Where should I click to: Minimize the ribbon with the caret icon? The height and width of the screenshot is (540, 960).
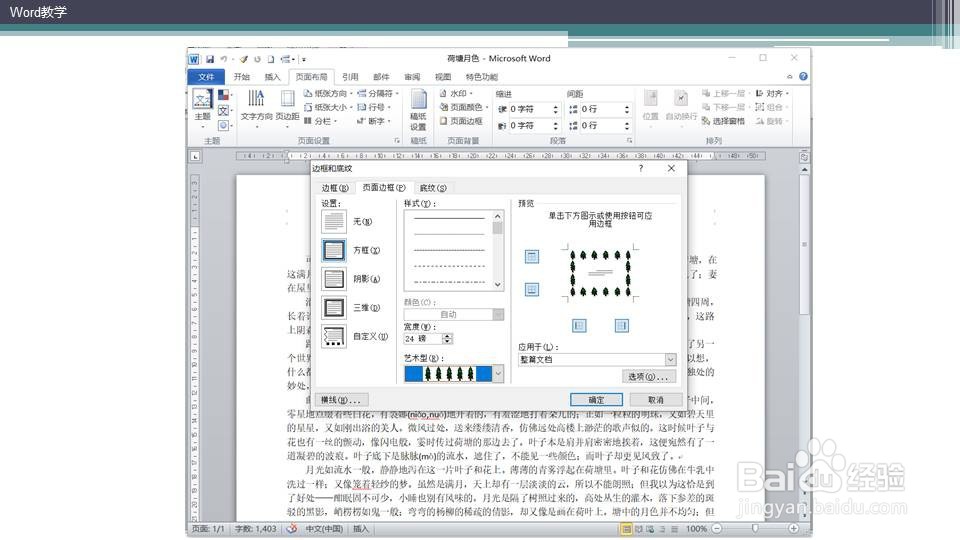point(790,77)
